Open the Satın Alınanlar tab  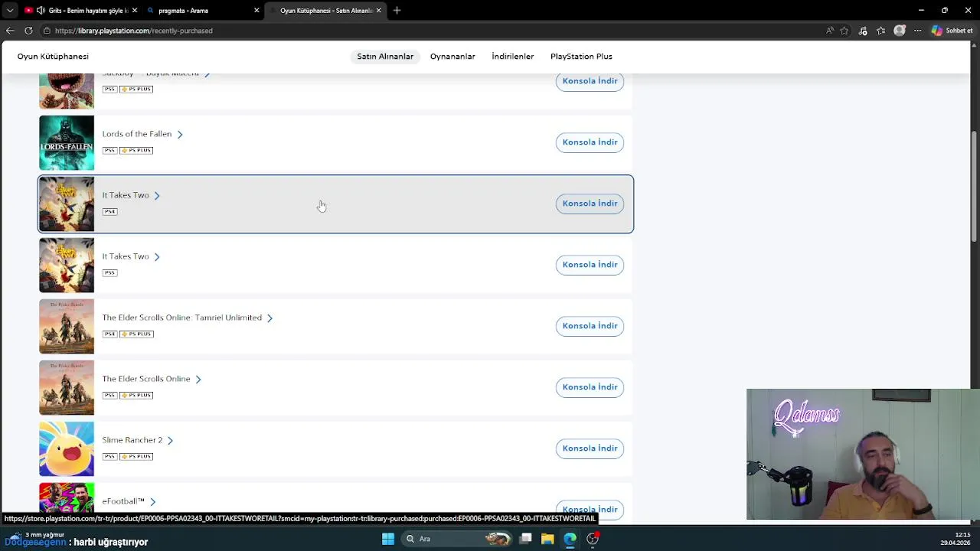click(x=385, y=57)
